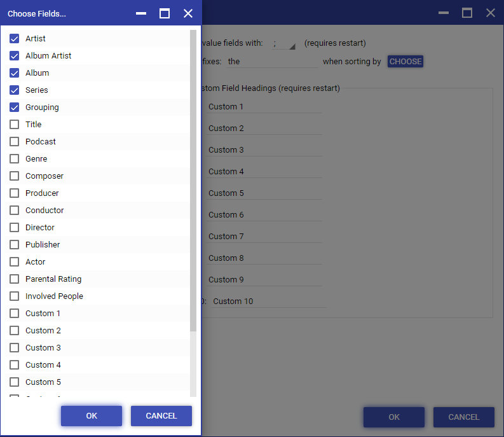
Task: Open the value fields separator dropdown
Action: tap(283, 44)
